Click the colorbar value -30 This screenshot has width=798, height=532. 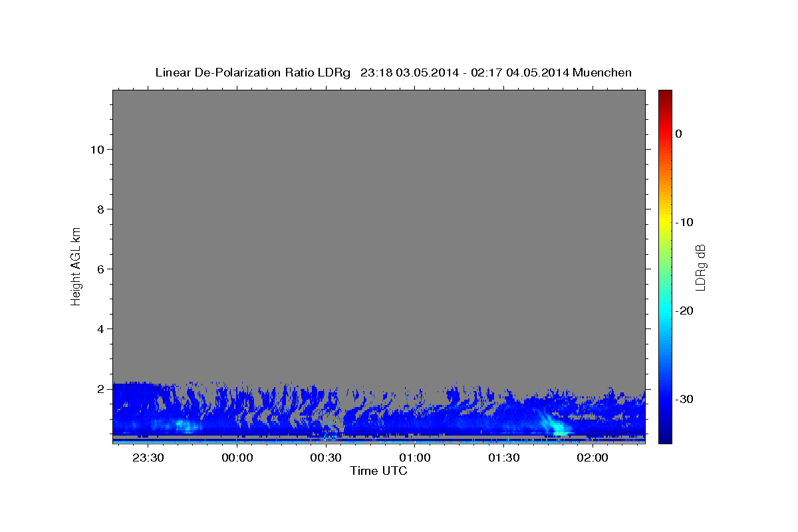click(x=684, y=399)
